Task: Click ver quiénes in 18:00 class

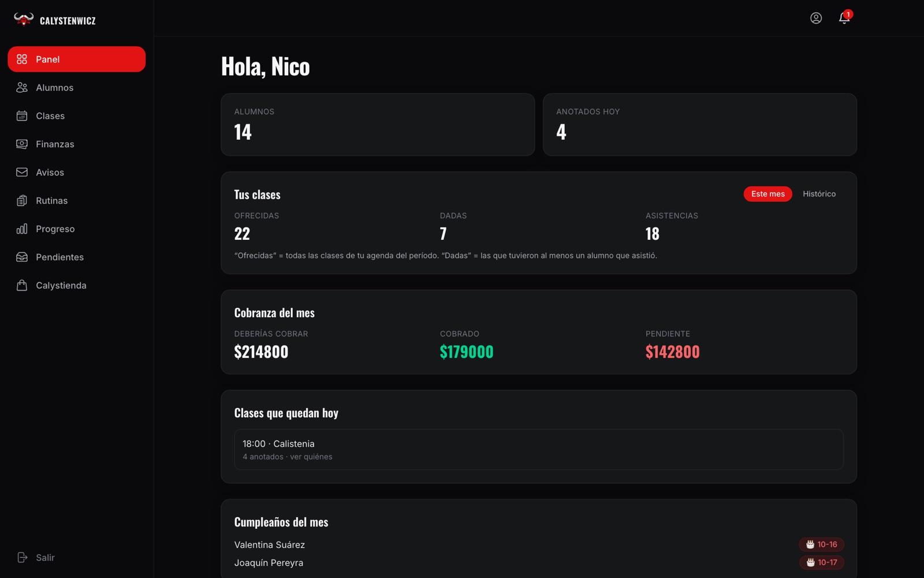Action: point(311,457)
